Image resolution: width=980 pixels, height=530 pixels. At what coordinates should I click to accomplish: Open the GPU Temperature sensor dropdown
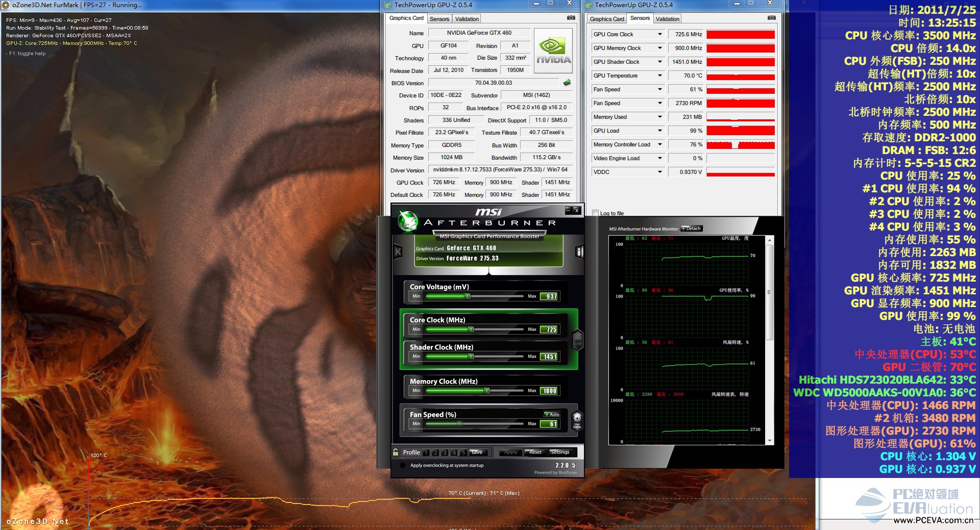tap(660, 75)
